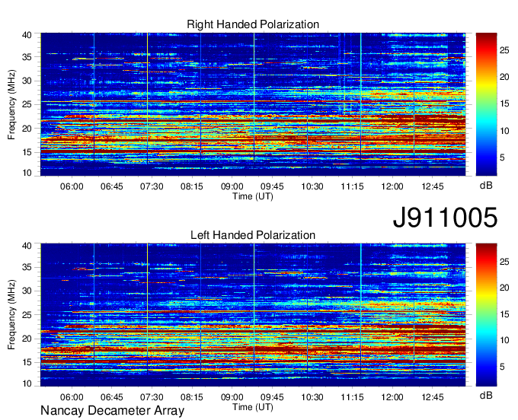The image size is (518, 420).
Task: Click the 08:15 tick under the Right Handed plot
Action: coord(192,186)
